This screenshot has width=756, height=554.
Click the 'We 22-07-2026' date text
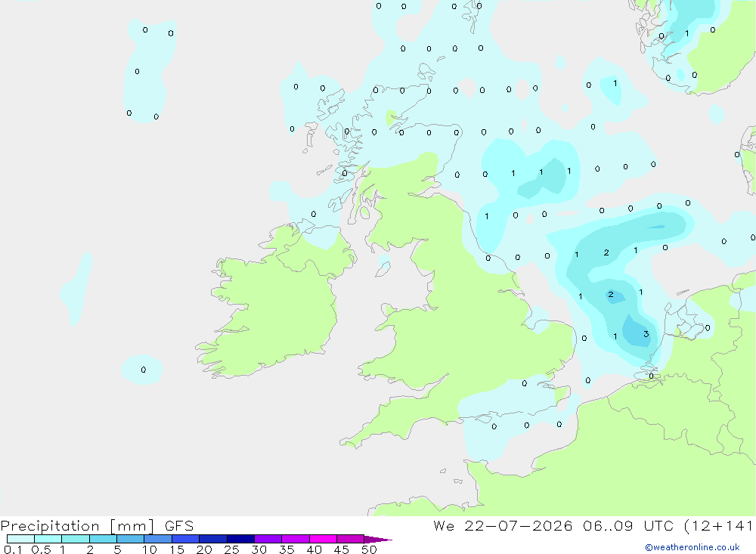(x=503, y=525)
